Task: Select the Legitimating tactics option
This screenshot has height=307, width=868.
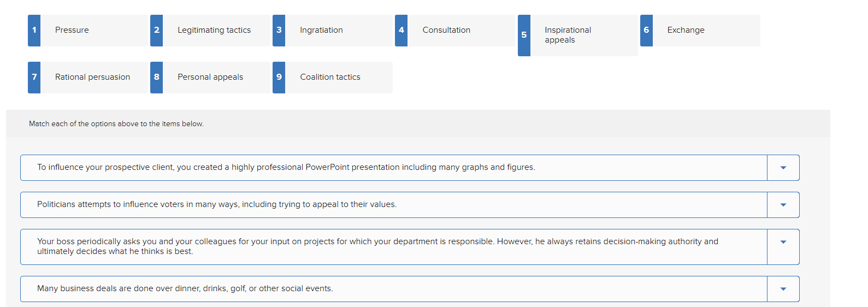Action: click(216, 30)
